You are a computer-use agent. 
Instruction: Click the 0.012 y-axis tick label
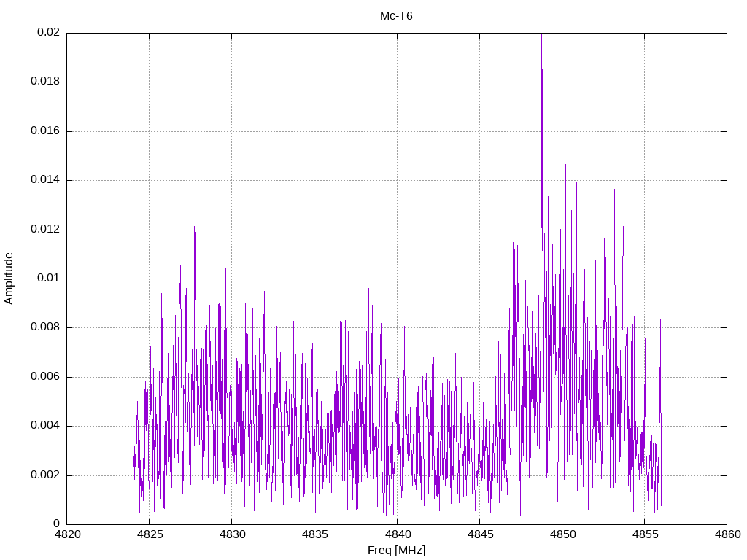click(45, 229)
